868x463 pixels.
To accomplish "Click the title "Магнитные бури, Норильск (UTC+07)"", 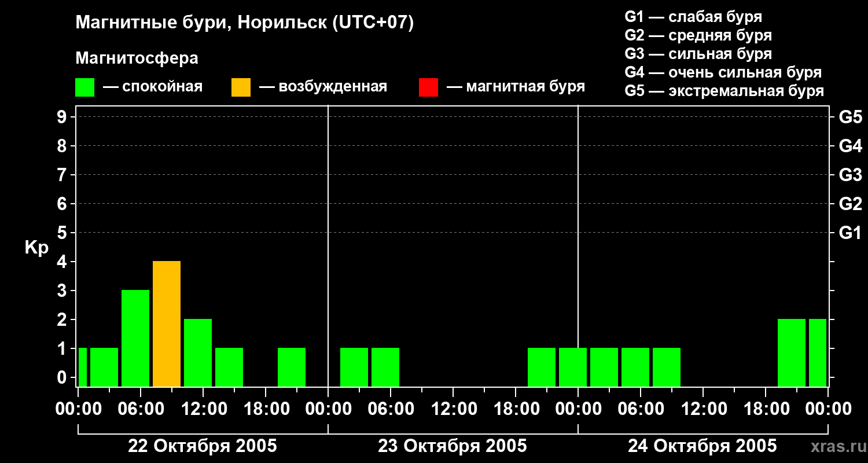I will tap(245, 23).
